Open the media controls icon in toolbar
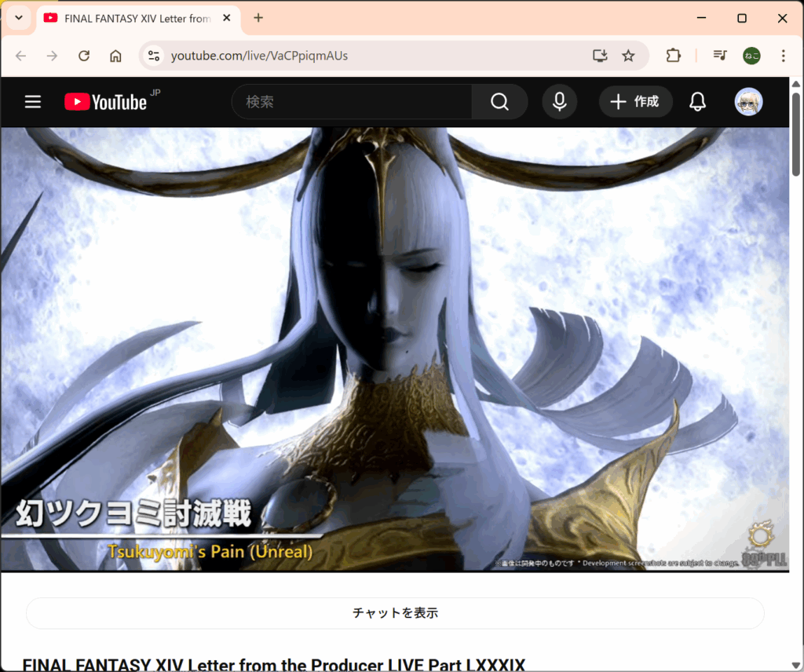This screenshot has height=672, width=804. click(719, 56)
